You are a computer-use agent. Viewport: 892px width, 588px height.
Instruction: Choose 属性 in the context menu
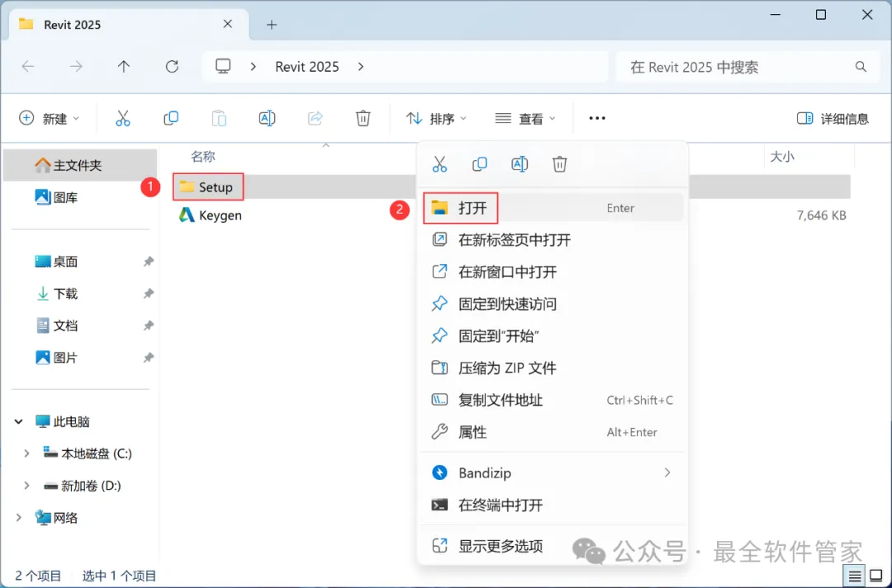[x=553, y=432]
